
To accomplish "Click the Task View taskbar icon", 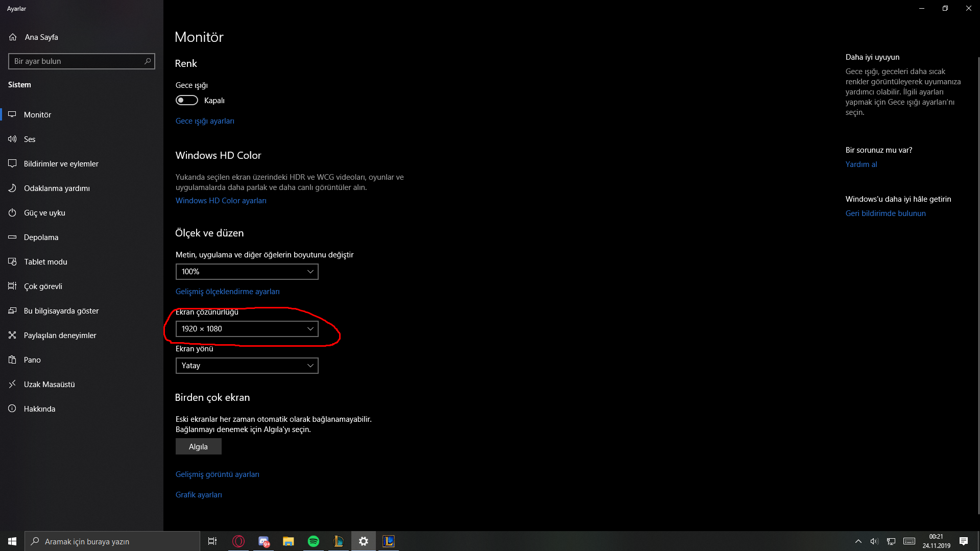I will (x=212, y=541).
